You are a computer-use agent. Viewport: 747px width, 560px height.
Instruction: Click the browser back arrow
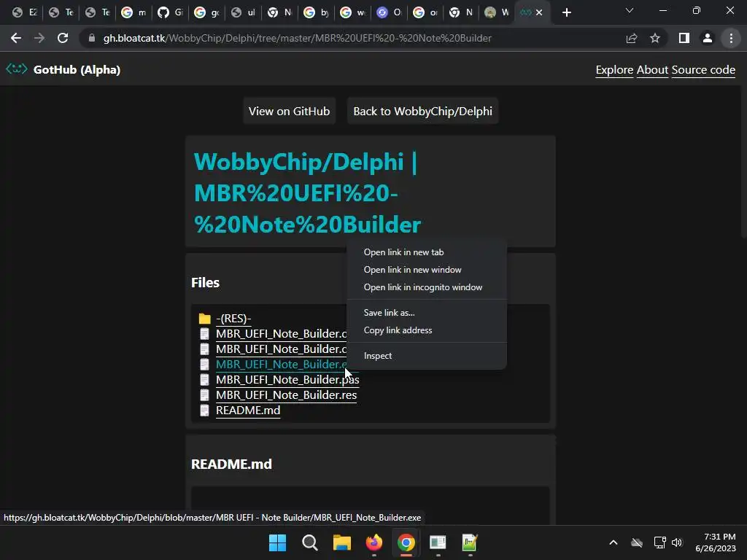(x=16, y=38)
